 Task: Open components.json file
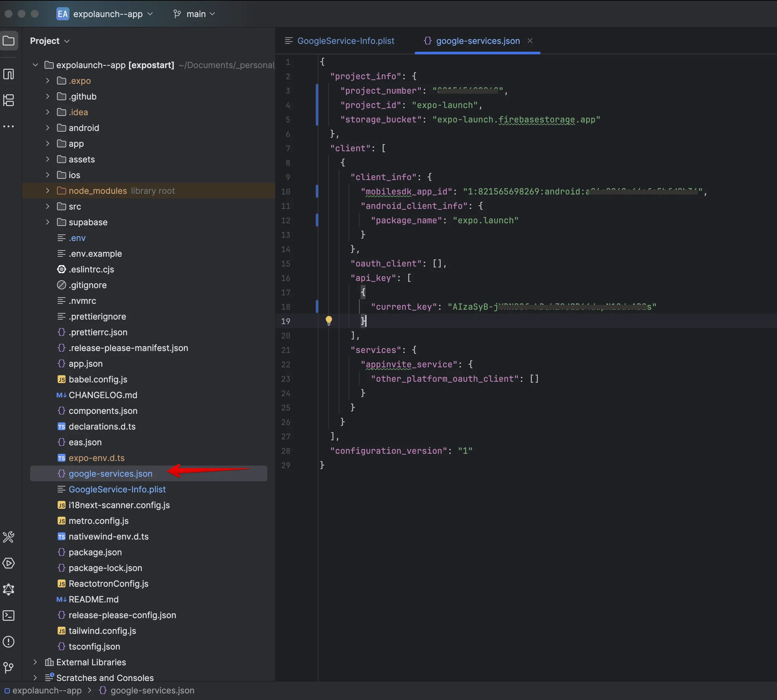click(103, 411)
